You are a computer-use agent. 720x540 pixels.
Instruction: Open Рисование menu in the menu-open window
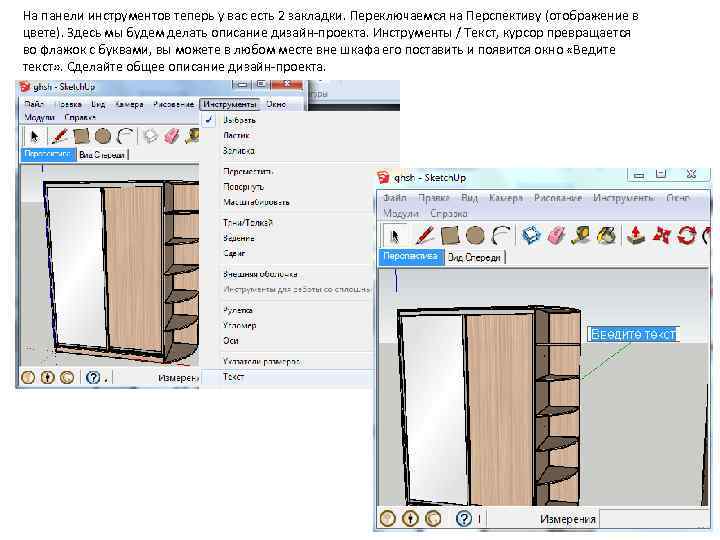coord(174,104)
